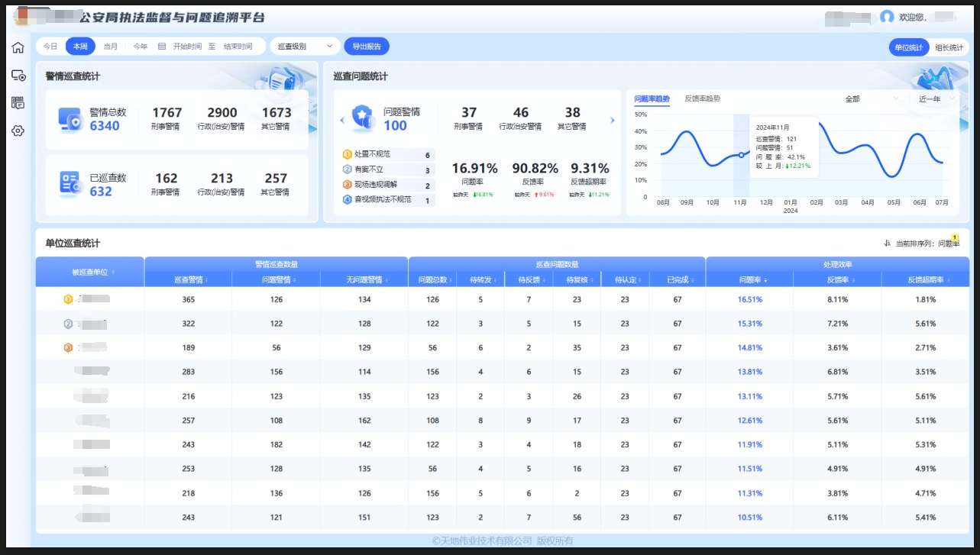Open the monitor inspection sidebar icon
980x555 pixels.
pyautogui.click(x=18, y=76)
